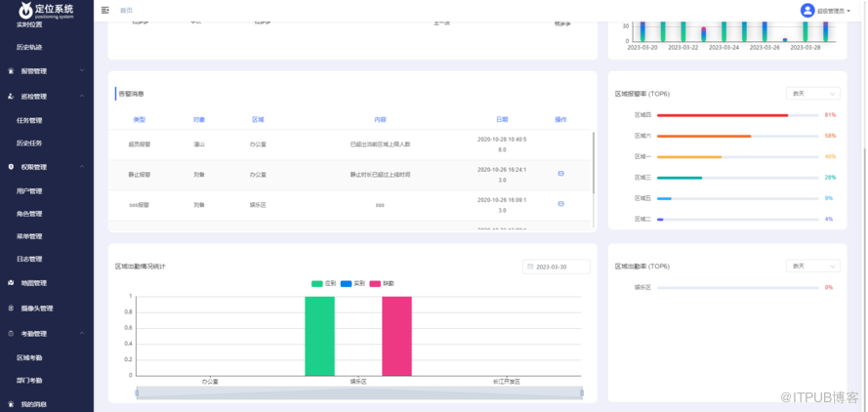Click the 权限管理 shield icon
The image size is (868, 412).
click(11, 167)
